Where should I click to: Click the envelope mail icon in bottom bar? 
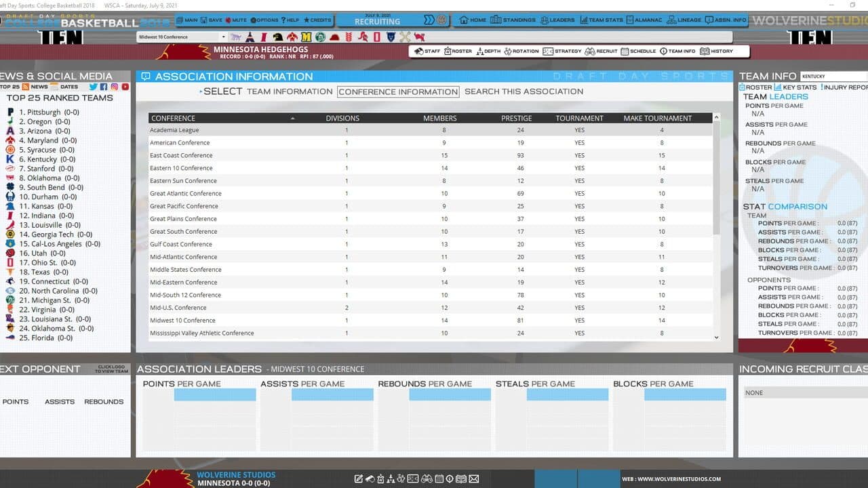(x=474, y=479)
